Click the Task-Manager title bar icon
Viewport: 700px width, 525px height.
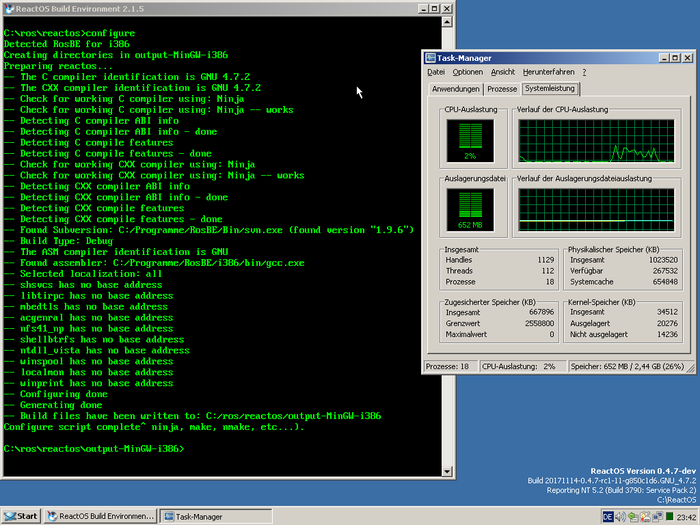click(x=431, y=58)
